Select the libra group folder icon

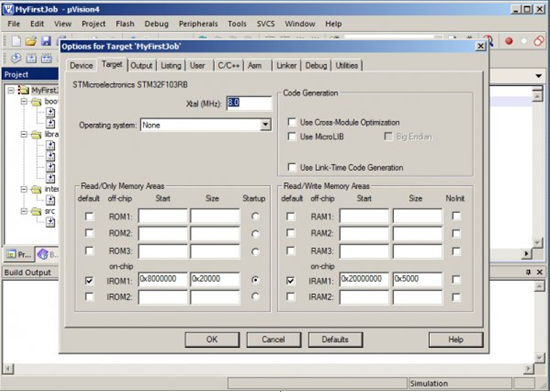coord(36,135)
